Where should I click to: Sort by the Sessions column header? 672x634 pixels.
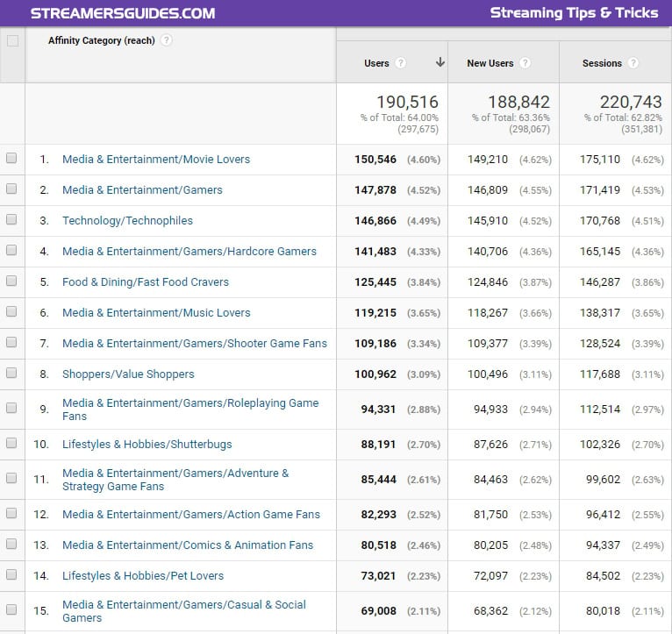point(602,63)
